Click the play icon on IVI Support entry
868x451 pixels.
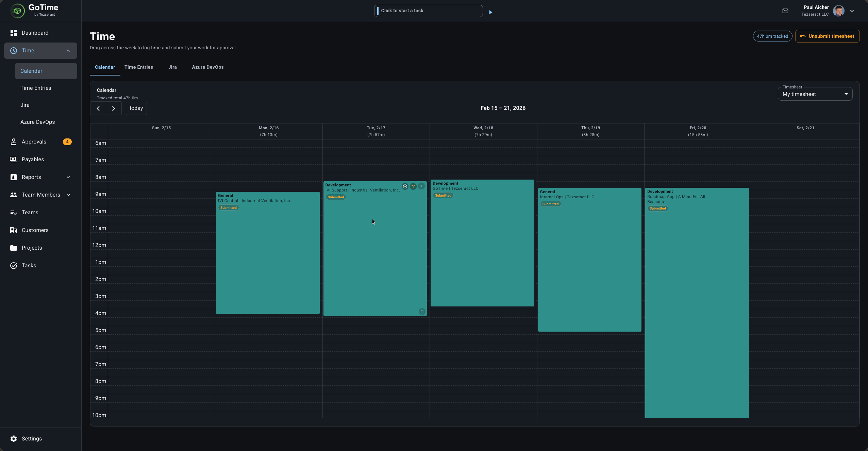421,186
